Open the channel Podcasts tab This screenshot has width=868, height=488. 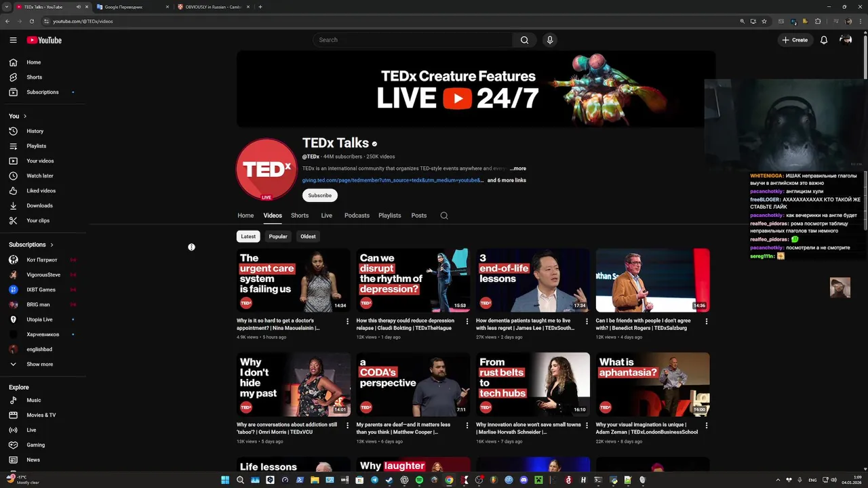[x=357, y=216]
